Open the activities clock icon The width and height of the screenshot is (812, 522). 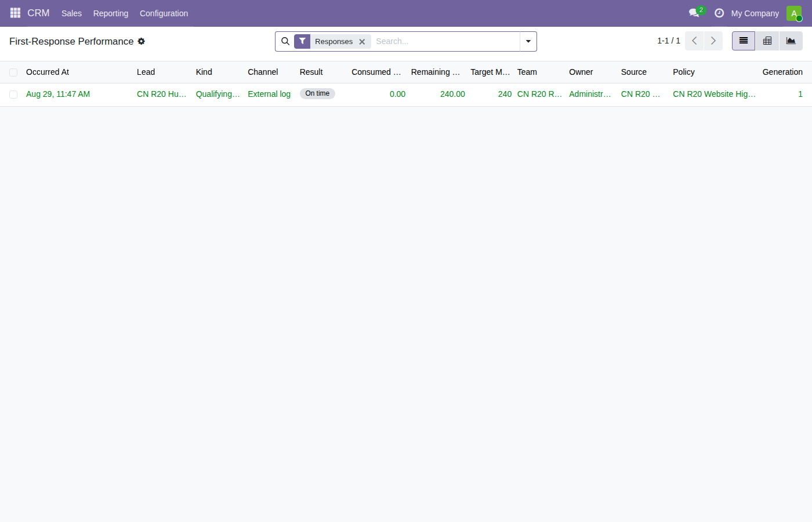tap(719, 13)
